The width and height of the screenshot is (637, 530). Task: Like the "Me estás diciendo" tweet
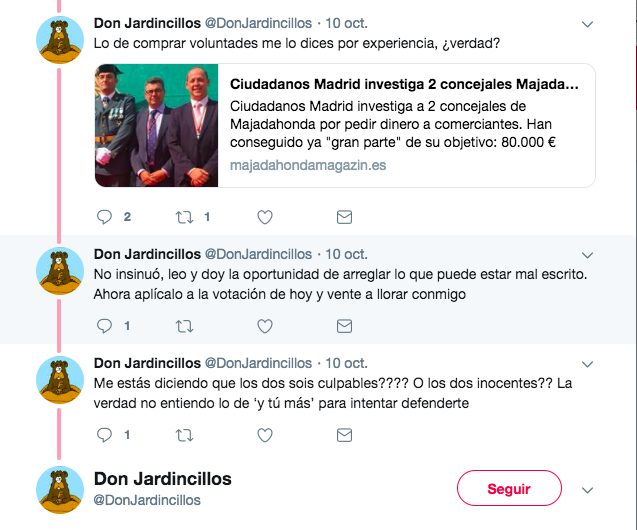265,435
